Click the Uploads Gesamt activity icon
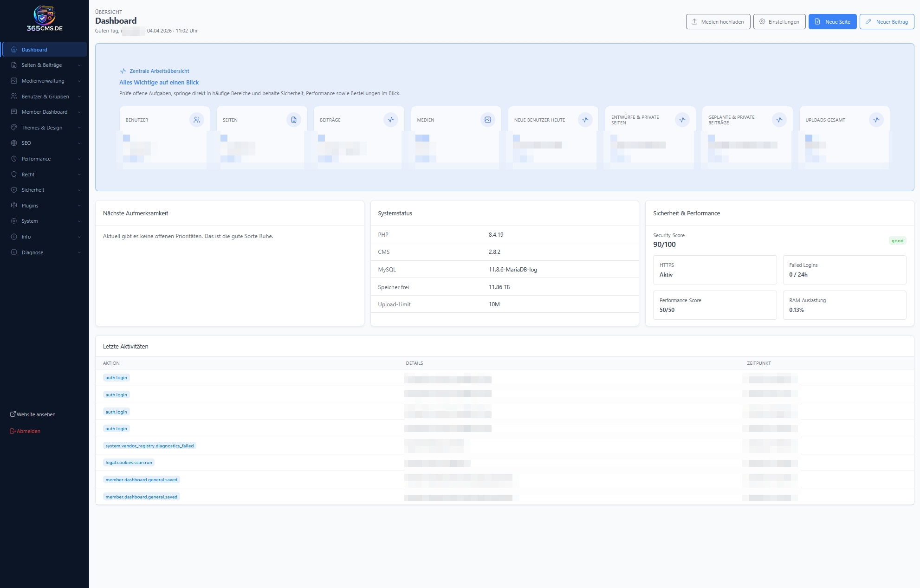 [x=876, y=120]
